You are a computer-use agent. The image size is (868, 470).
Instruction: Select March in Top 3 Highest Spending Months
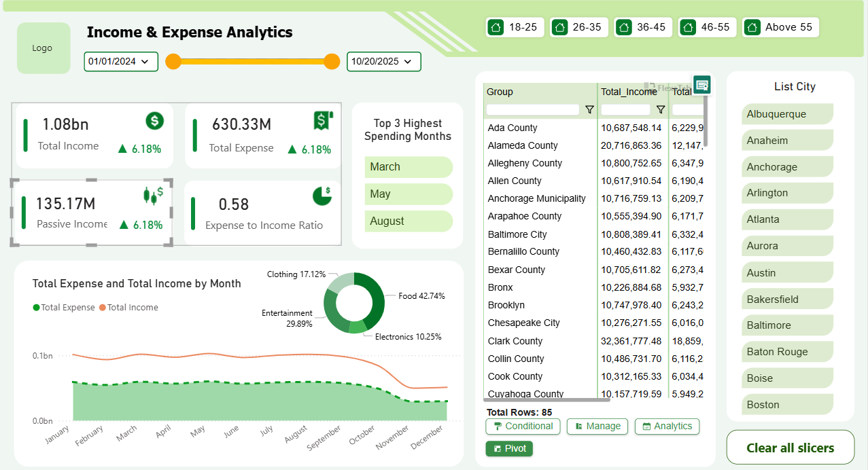409,167
